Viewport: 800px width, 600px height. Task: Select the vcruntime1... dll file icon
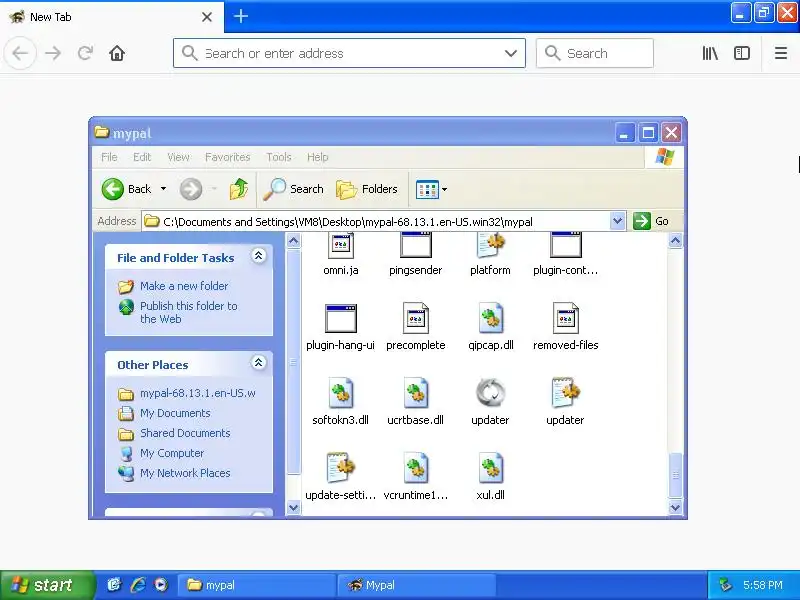(415, 467)
